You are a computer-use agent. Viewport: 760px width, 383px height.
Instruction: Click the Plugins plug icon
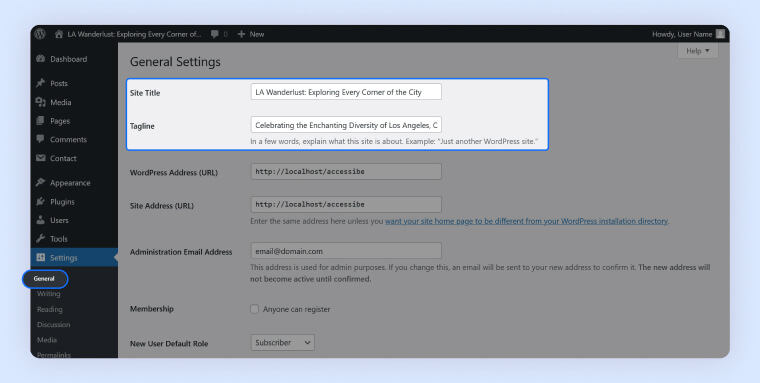[x=41, y=201]
